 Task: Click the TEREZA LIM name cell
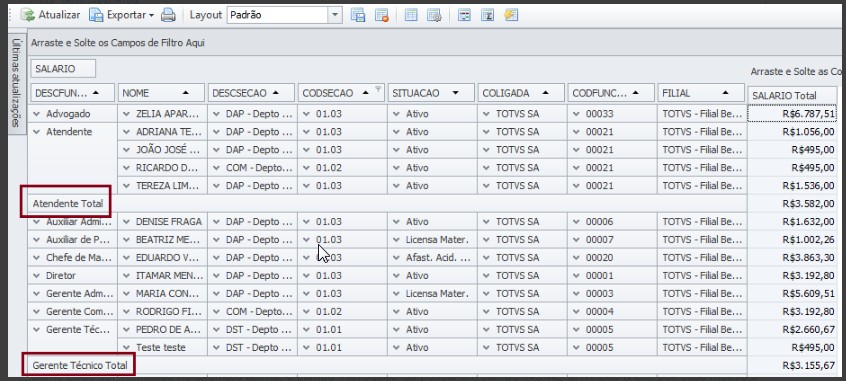pyautogui.click(x=162, y=186)
